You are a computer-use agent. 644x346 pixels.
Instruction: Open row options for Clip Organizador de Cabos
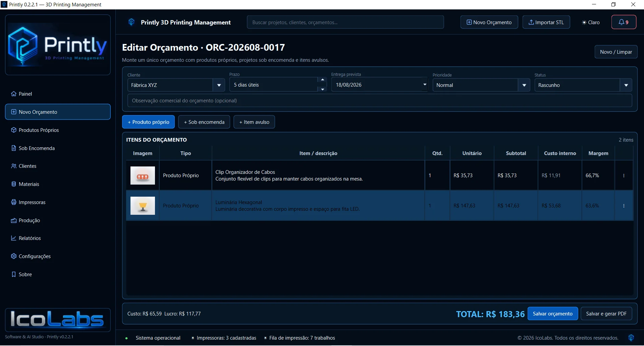(624, 176)
